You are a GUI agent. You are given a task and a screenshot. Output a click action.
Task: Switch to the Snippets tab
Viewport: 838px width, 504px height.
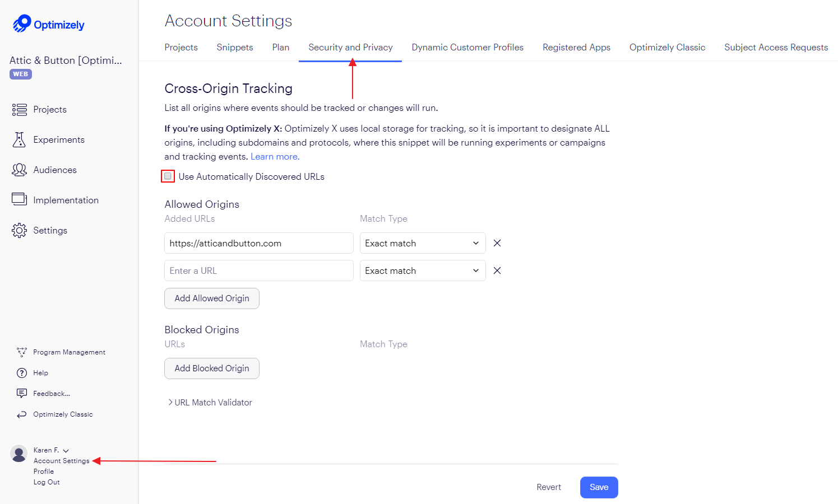click(x=235, y=48)
